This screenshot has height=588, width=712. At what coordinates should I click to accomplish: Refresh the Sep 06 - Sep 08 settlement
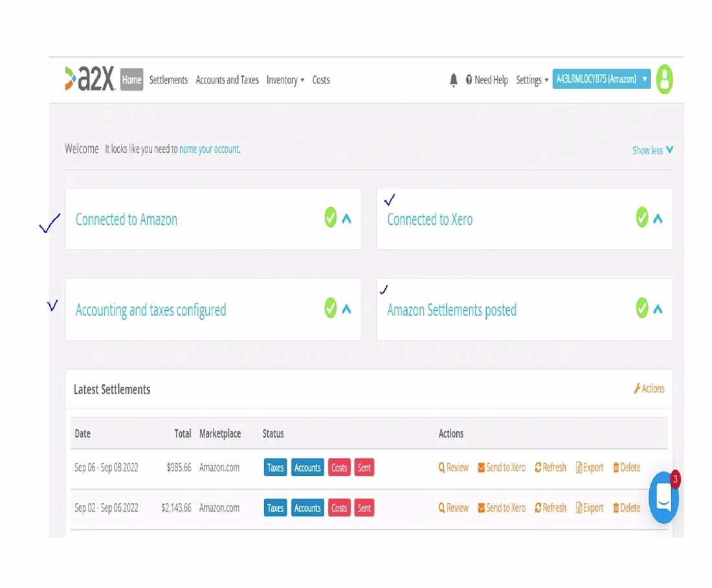550,468
